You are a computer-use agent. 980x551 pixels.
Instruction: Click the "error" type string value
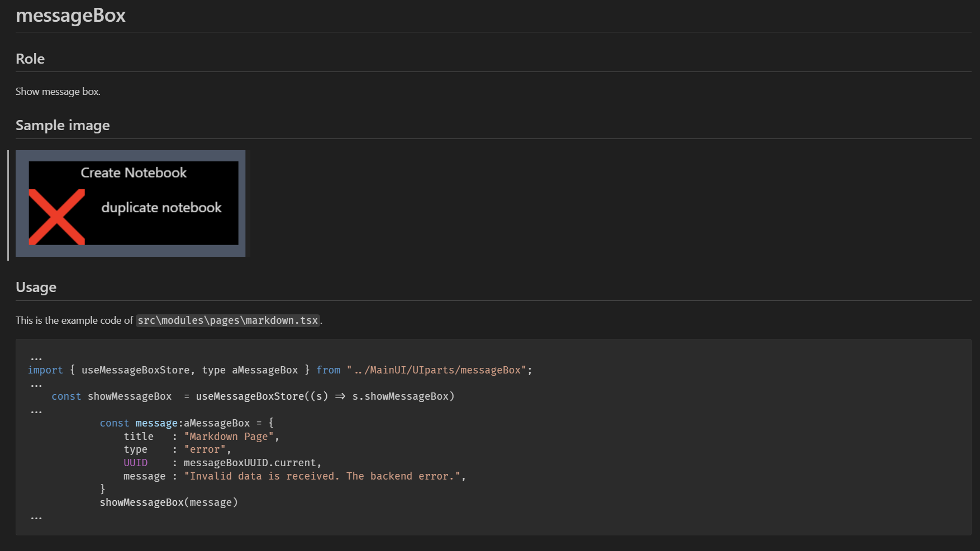(205, 450)
